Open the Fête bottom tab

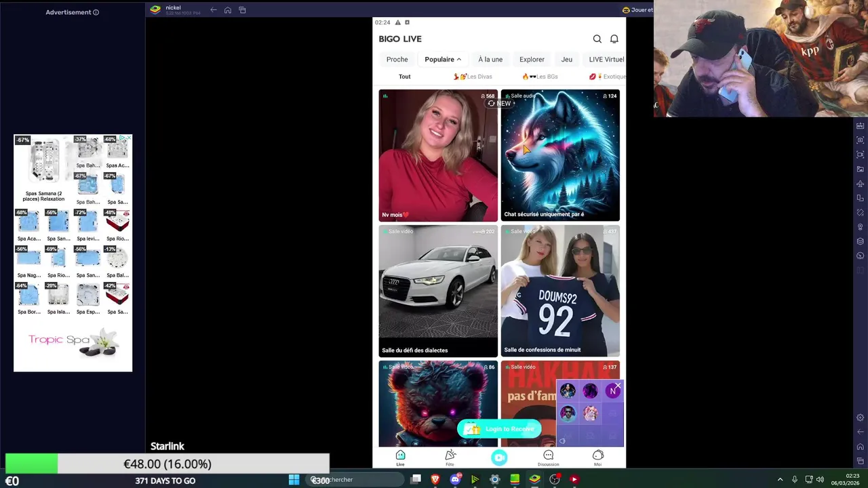tap(450, 458)
